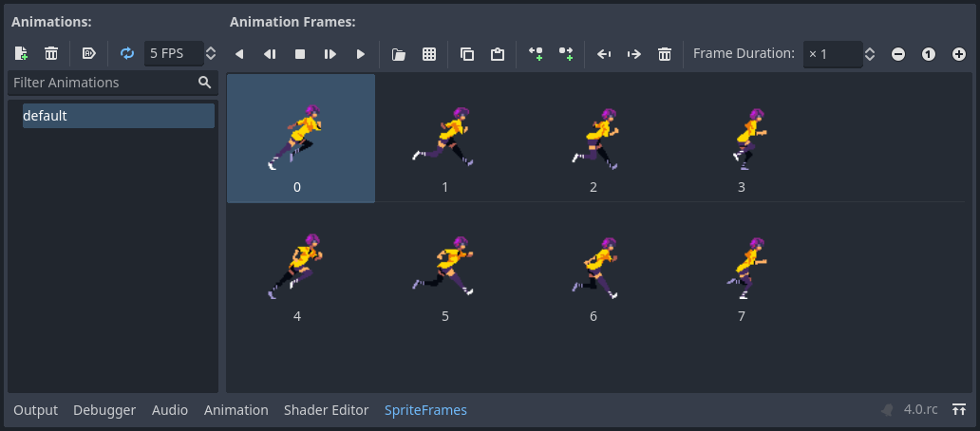Viewport: 980px width, 431px height.
Task: Paste frame from clipboard
Action: (x=498, y=54)
